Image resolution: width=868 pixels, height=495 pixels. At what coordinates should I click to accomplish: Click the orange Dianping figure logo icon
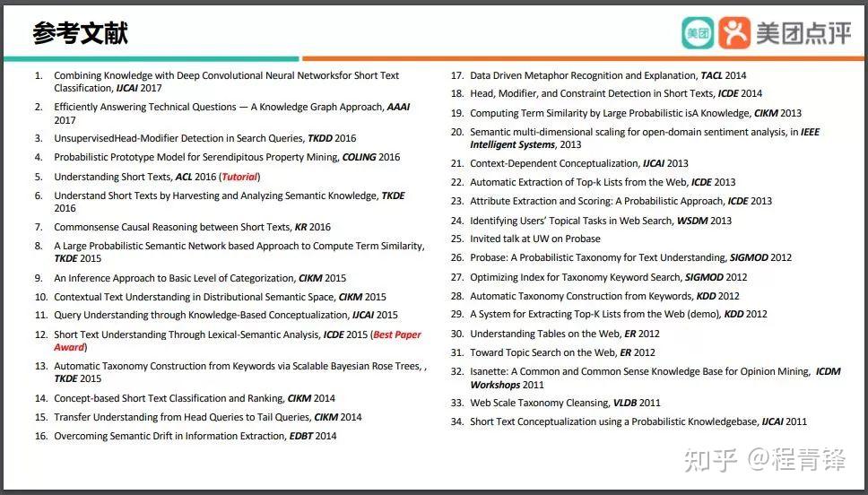pyautogui.click(x=734, y=32)
